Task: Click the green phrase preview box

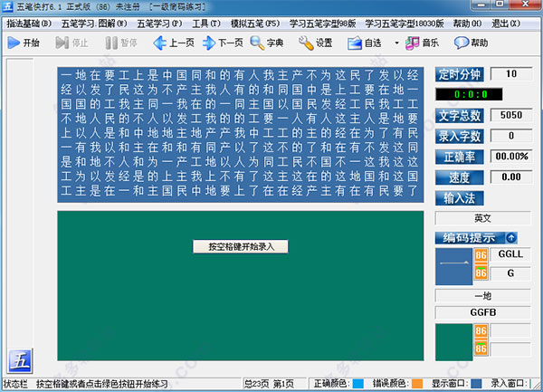Action: pos(453,342)
